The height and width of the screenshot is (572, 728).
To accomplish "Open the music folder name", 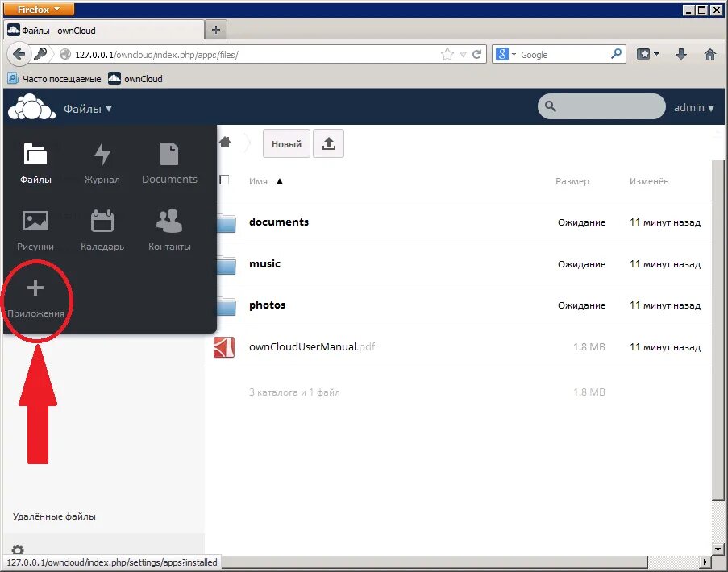I will (264, 263).
